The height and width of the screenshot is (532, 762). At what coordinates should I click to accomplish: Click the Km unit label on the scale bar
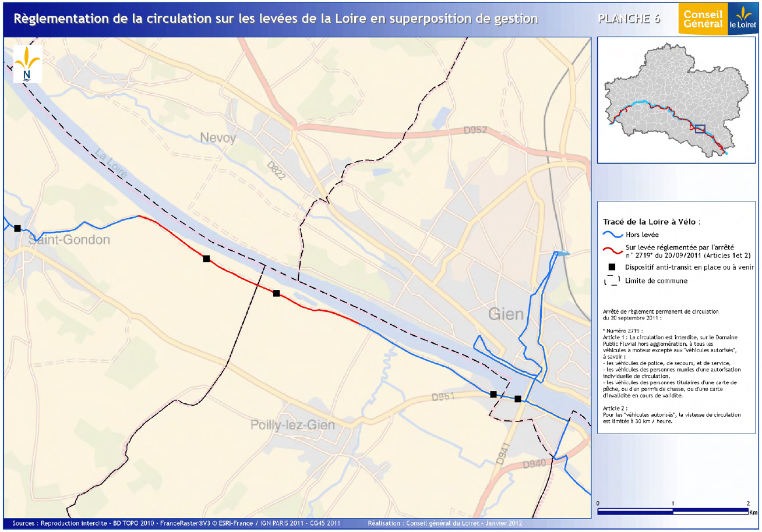pyautogui.click(x=754, y=513)
